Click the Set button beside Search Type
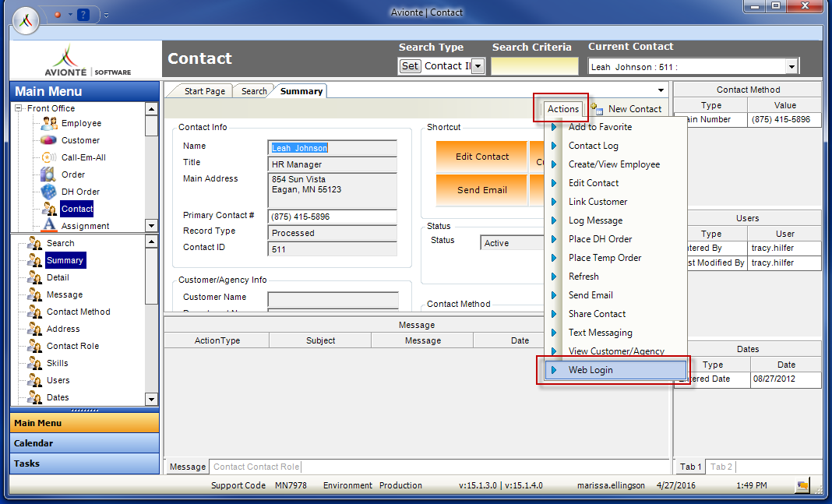The width and height of the screenshot is (832, 504). (410, 66)
